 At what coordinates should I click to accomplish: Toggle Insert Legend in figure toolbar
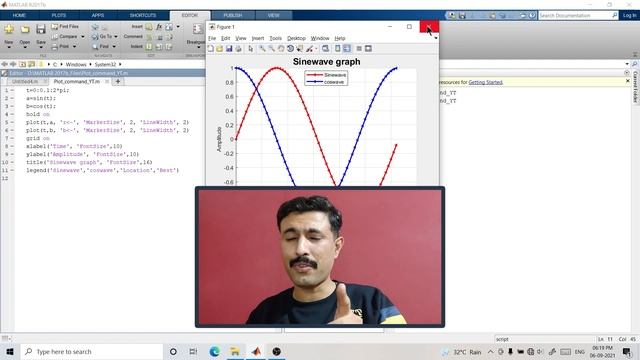click(x=347, y=49)
